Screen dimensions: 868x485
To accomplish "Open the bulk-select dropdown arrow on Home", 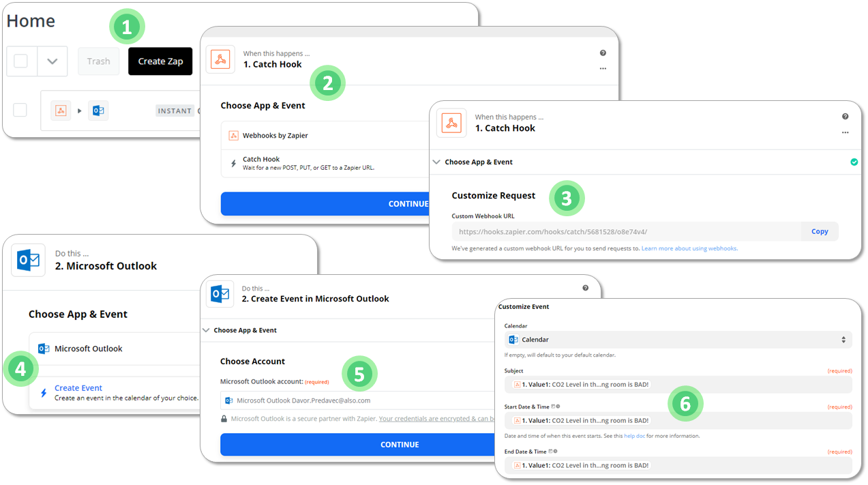I will click(52, 61).
